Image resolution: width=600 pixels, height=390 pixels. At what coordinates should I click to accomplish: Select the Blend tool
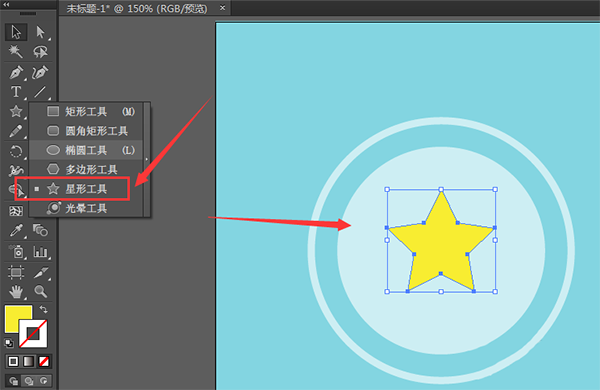point(40,231)
